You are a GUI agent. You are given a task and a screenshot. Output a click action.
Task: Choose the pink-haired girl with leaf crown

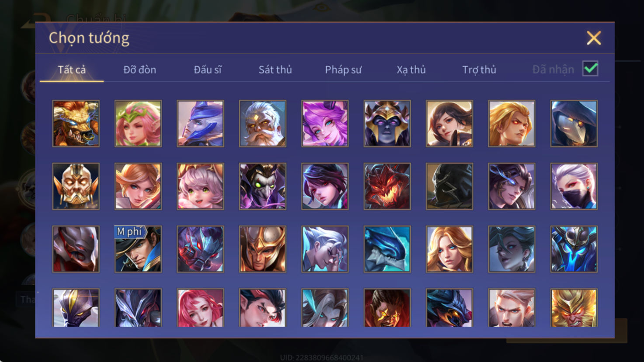pyautogui.click(x=138, y=124)
